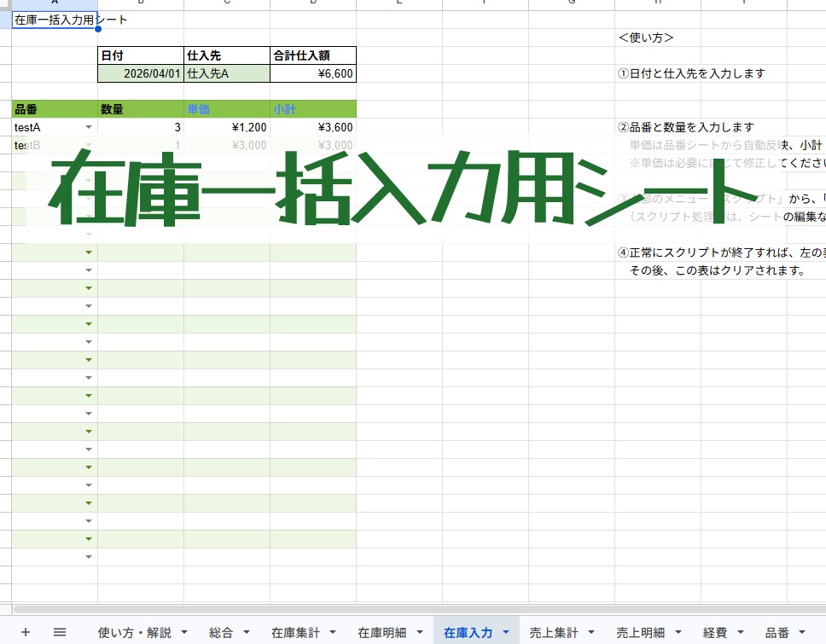Open the 売上明細 sheet tab

(x=641, y=632)
